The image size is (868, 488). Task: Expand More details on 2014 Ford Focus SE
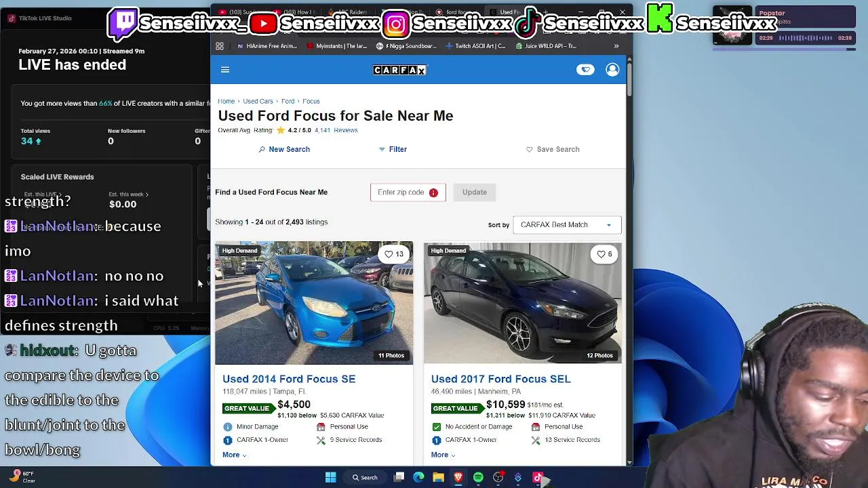(234, 455)
